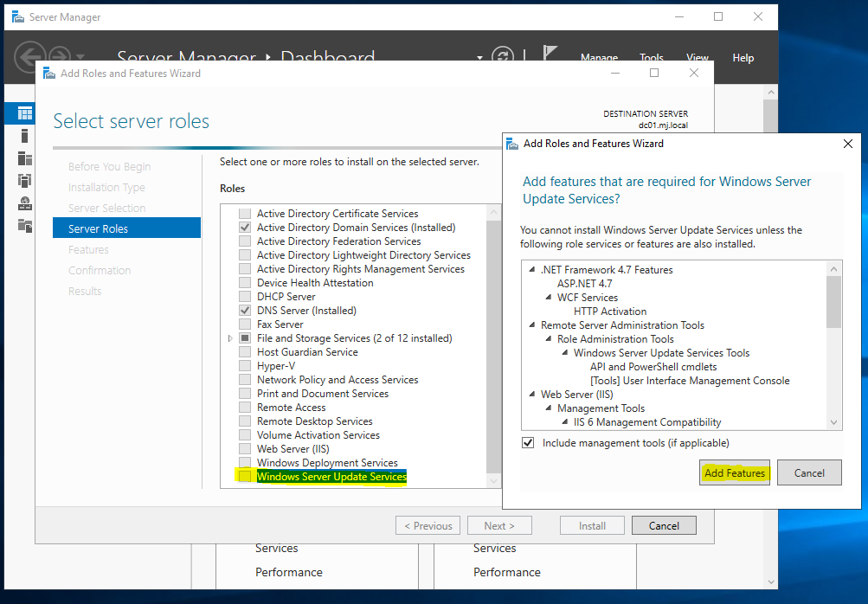Image resolution: width=868 pixels, height=604 pixels.
Task: Collapse Windows Server Update Services Tools node
Action: [565, 353]
